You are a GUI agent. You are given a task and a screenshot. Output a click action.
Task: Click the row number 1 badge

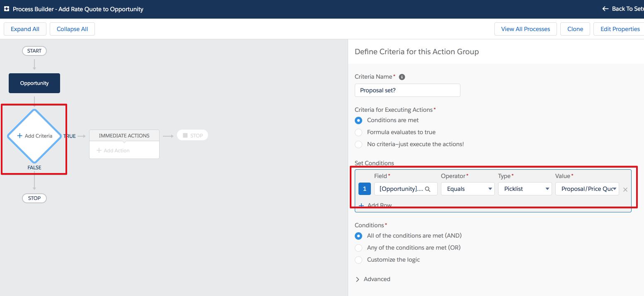[x=365, y=189]
